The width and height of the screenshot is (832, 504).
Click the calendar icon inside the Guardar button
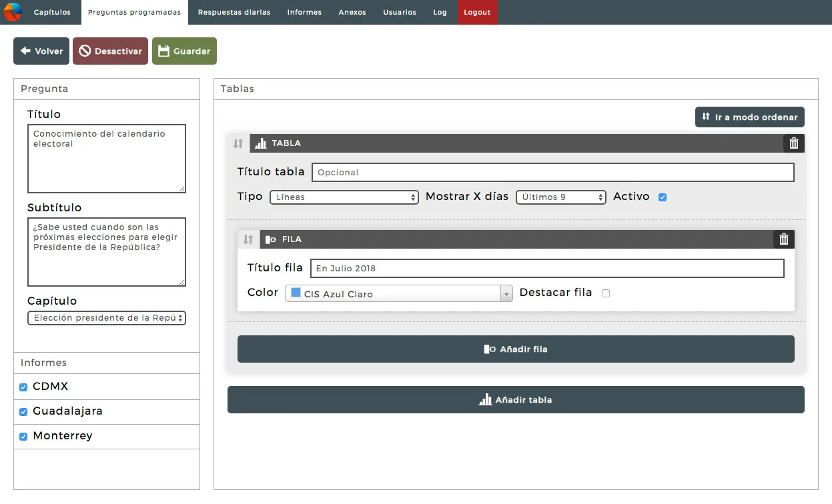(x=162, y=51)
